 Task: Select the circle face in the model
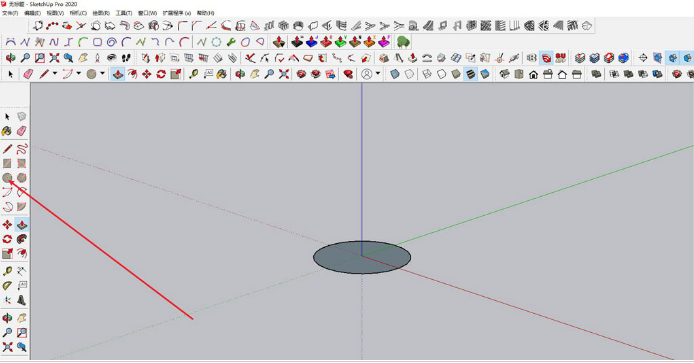point(362,257)
